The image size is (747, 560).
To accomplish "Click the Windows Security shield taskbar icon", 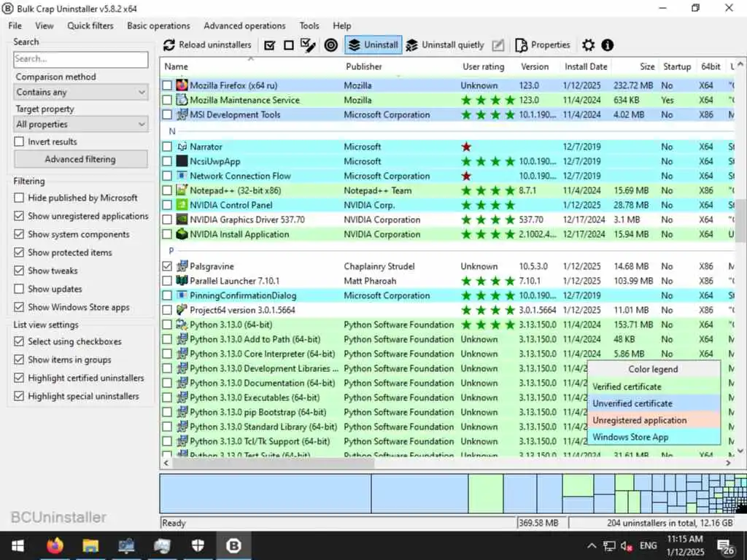I will (x=198, y=545).
